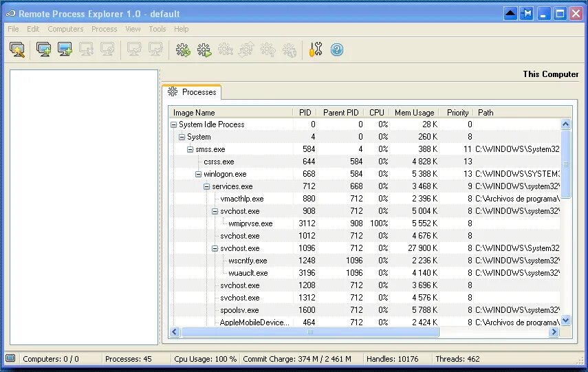Viewport: 588px width, 372px height.
Task: Select svchost.exe row with PID 1312
Action: (x=365, y=298)
